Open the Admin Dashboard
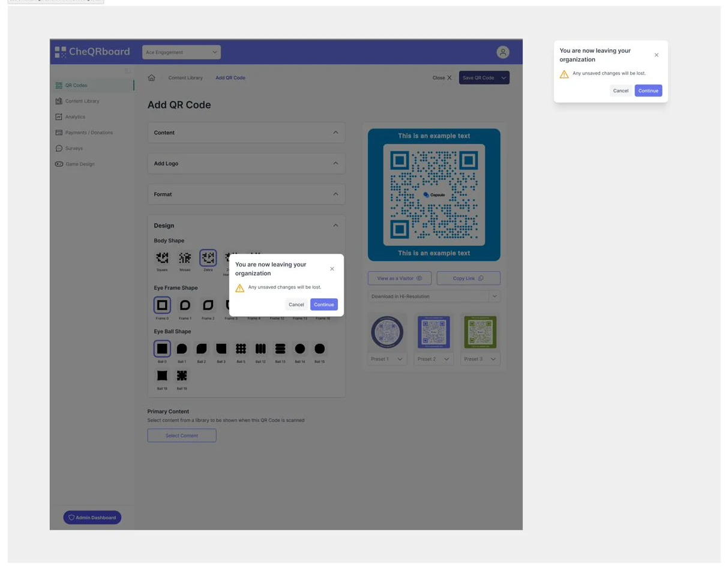Screen dimensions: 728x570 [92, 517]
